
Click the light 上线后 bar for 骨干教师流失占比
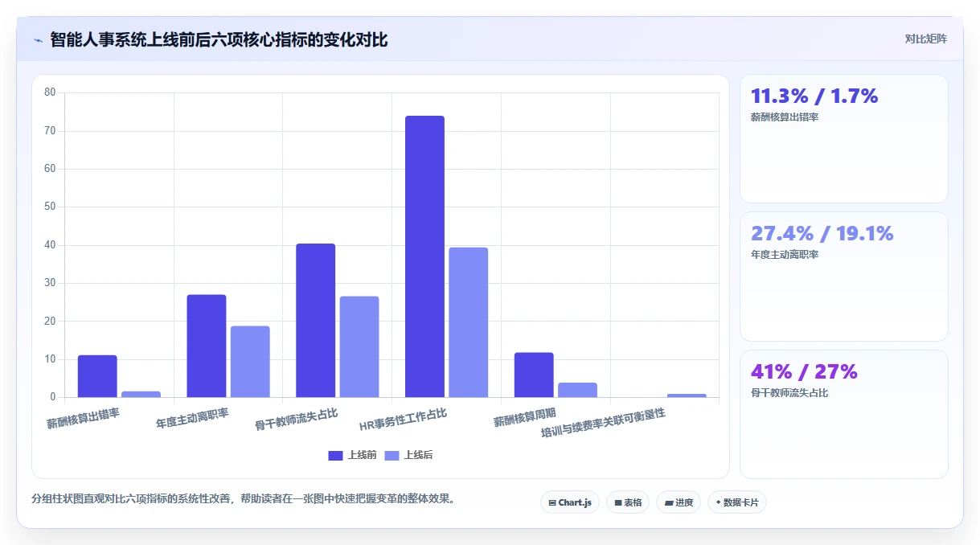[x=359, y=346]
